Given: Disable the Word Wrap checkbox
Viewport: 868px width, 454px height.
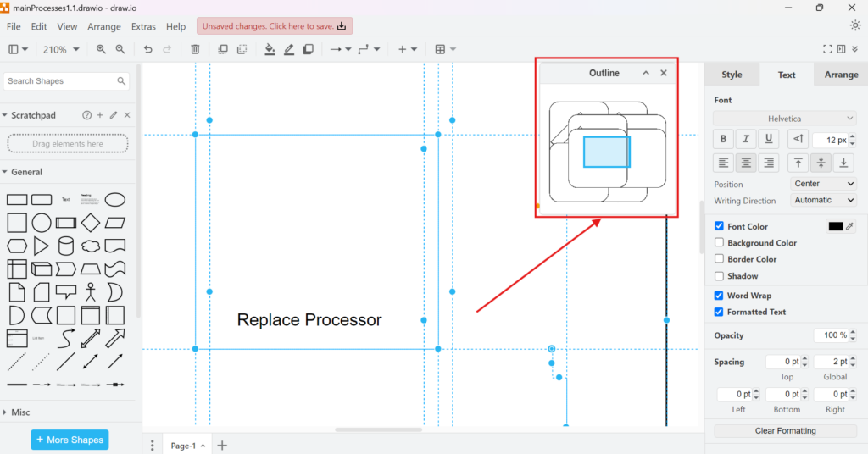Looking at the screenshot, I should pos(719,296).
